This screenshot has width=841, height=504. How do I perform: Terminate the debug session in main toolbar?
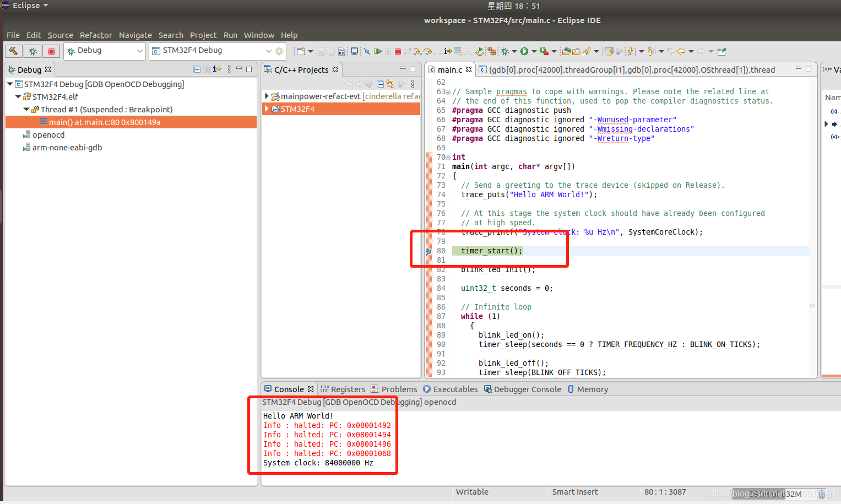pyautogui.click(x=398, y=51)
